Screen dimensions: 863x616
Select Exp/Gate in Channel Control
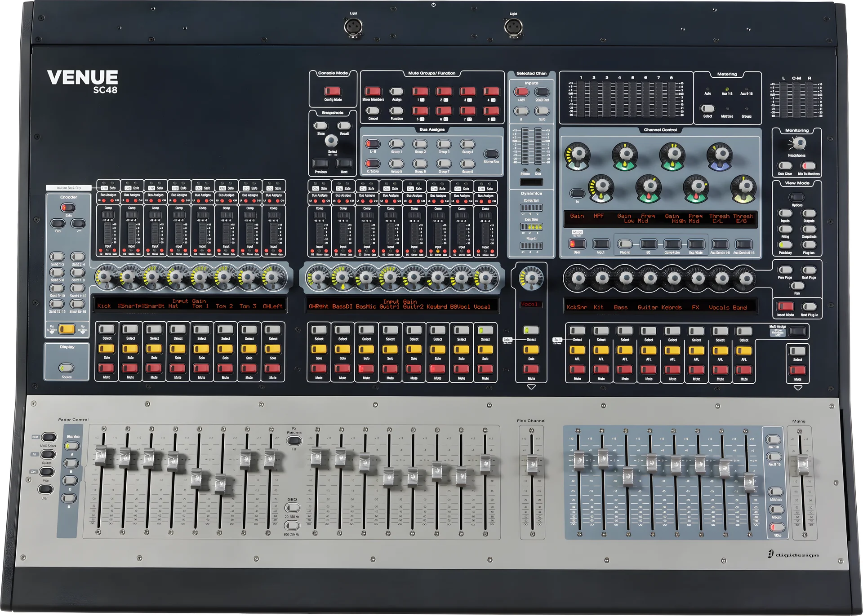point(696,244)
